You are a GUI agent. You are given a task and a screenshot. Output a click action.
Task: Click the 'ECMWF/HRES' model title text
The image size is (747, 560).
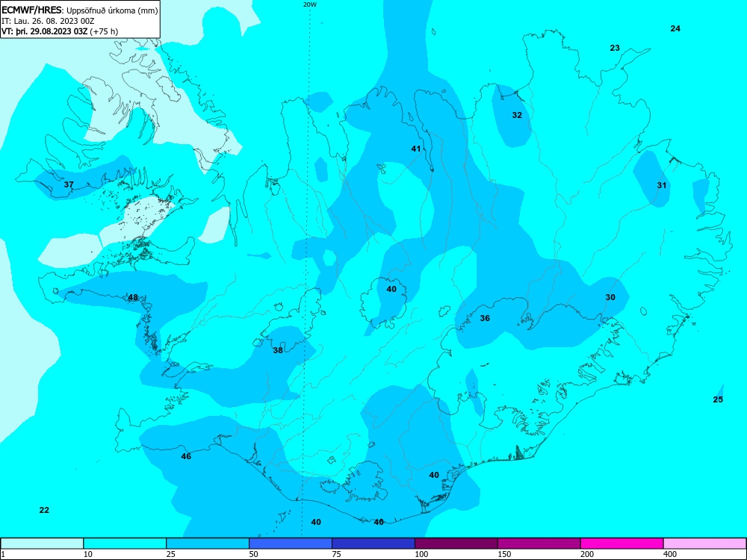(x=31, y=9)
